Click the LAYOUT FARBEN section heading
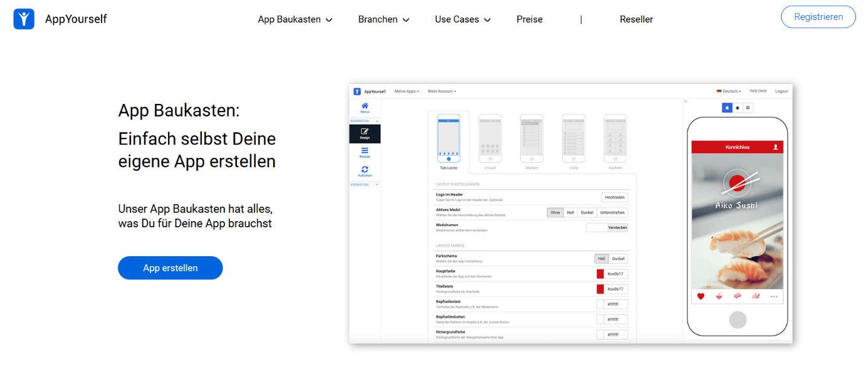Viewport: 868px width, 389px height. [450, 246]
